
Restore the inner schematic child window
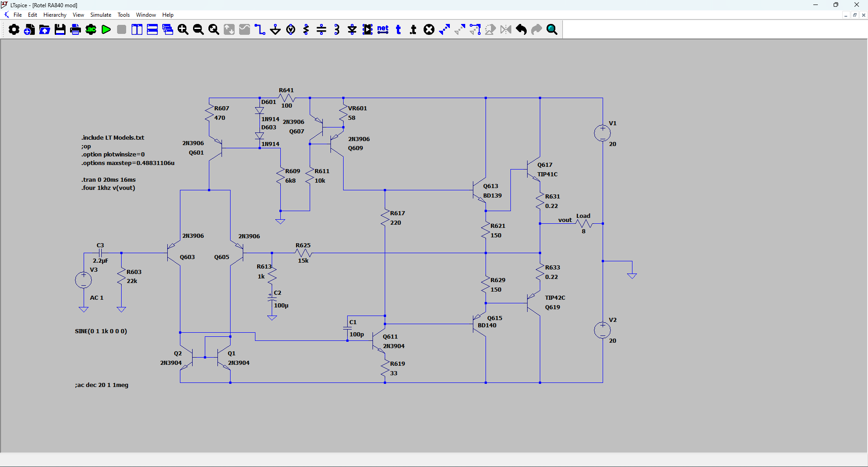854,15
